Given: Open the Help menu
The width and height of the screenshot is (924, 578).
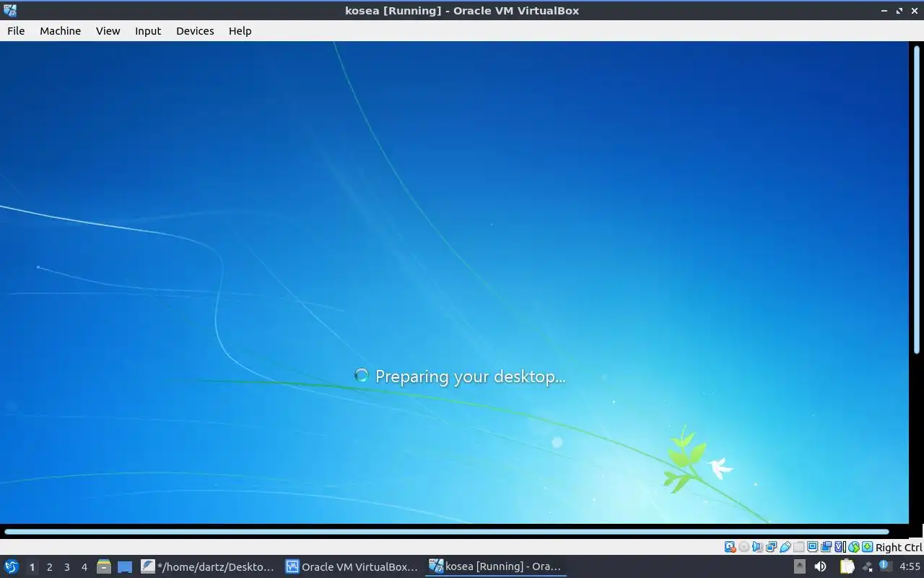Looking at the screenshot, I should 240,31.
